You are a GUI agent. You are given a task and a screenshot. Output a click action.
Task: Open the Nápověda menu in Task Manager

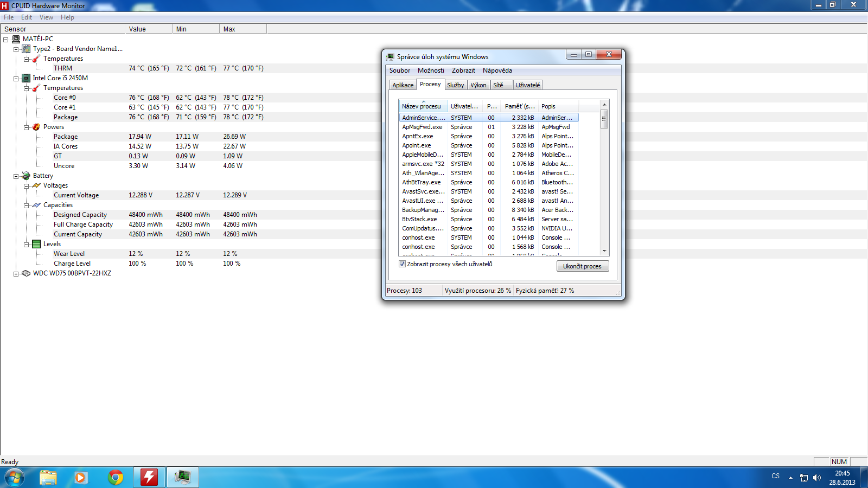(x=497, y=70)
